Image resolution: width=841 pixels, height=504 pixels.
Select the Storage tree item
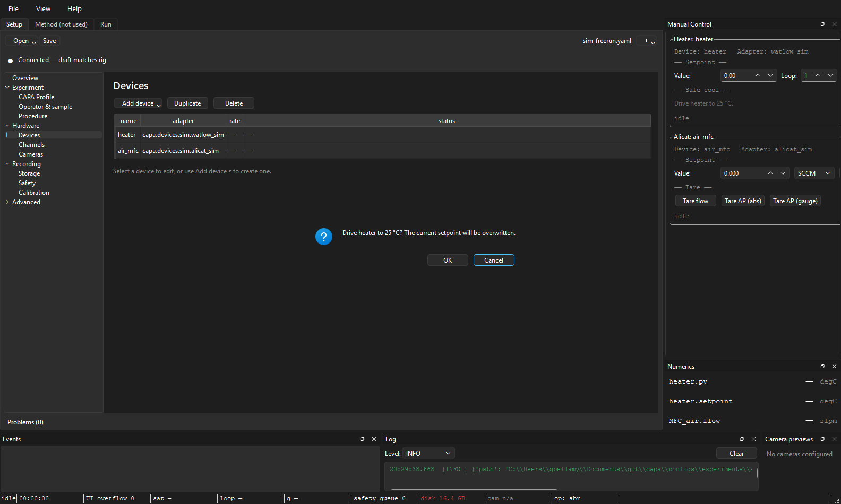[x=29, y=173]
